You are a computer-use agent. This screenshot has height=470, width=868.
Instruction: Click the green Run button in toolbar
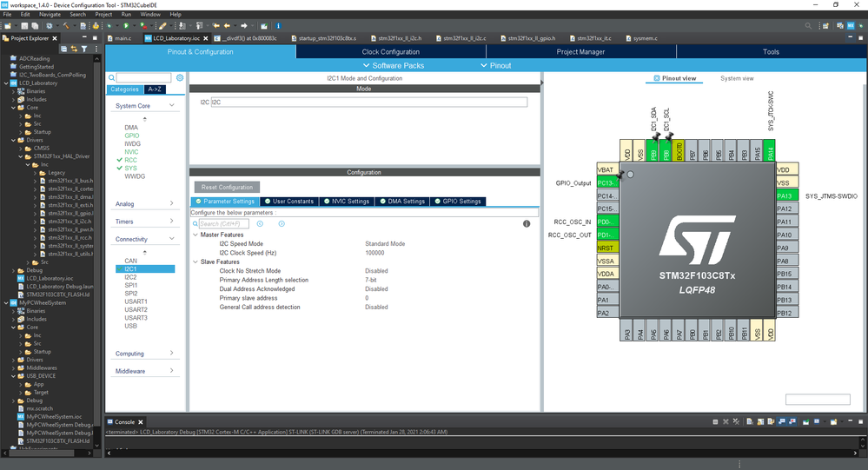click(126, 25)
